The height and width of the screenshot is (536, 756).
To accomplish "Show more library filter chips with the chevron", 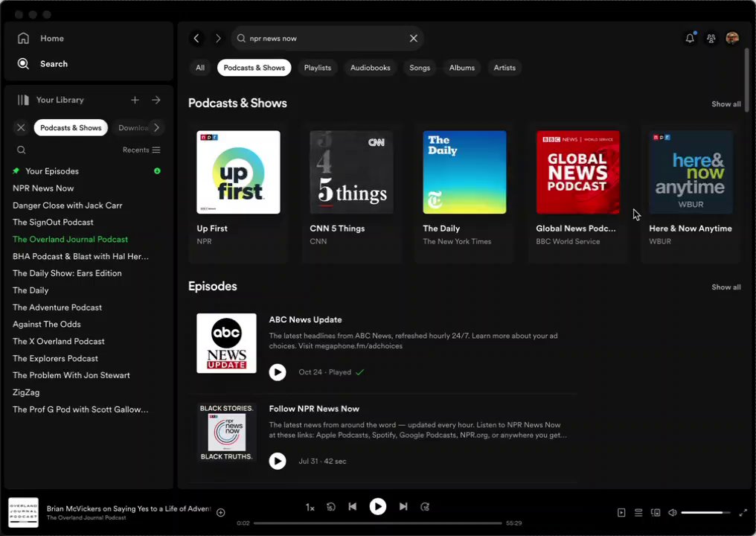I will (x=157, y=127).
